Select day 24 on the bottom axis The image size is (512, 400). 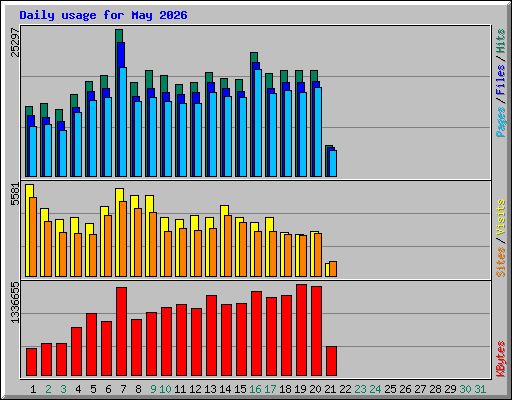pos(375,389)
